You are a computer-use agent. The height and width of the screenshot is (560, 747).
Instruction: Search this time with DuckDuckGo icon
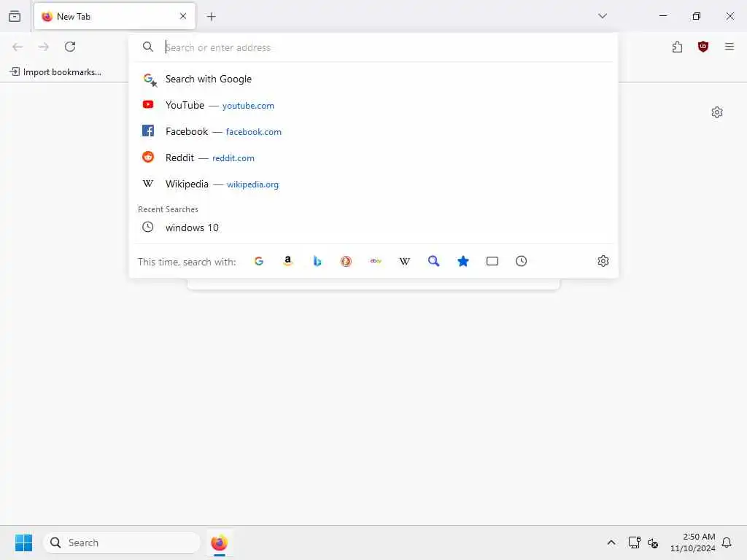pos(346,261)
